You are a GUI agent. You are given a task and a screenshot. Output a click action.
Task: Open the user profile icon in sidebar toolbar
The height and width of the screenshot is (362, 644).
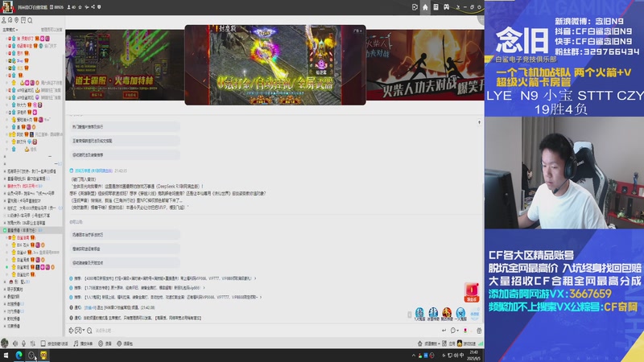point(4,20)
